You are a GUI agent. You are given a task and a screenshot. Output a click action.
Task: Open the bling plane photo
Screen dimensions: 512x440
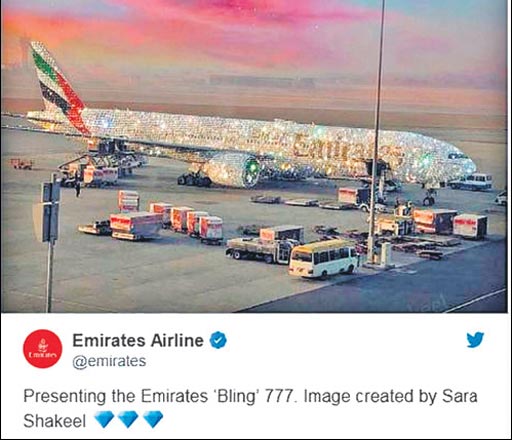254,156
